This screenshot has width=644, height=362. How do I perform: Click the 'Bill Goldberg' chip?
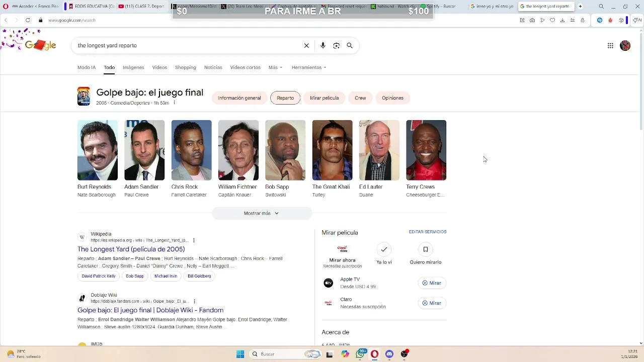199,276
